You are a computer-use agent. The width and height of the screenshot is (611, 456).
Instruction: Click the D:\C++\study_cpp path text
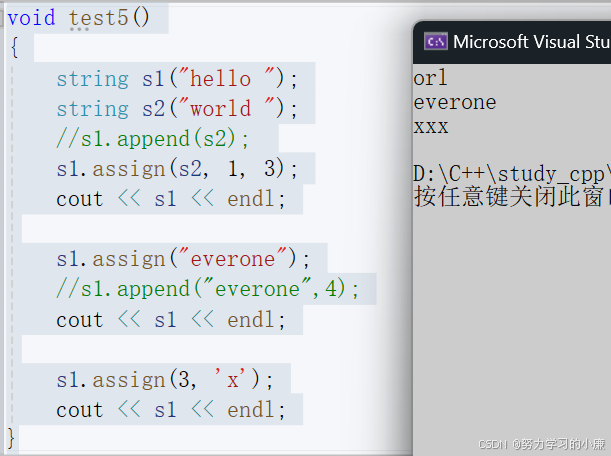pyautogui.click(x=512, y=173)
